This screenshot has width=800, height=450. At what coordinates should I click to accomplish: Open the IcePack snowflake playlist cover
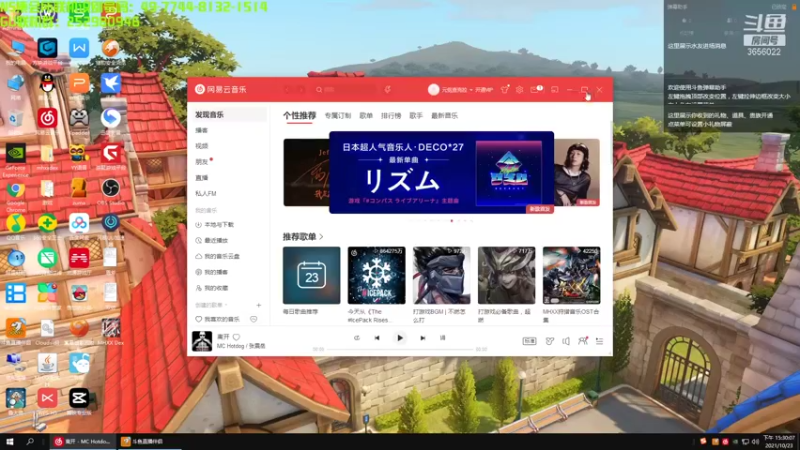pos(377,276)
